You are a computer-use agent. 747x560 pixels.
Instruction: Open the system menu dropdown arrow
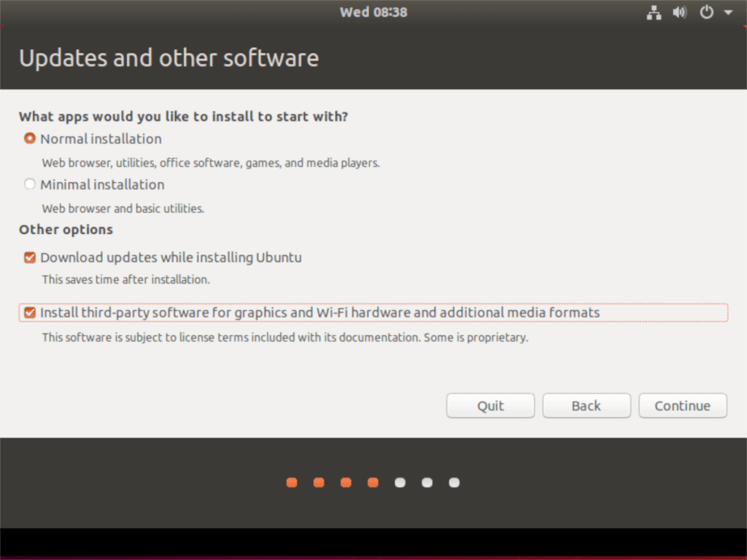[727, 12]
